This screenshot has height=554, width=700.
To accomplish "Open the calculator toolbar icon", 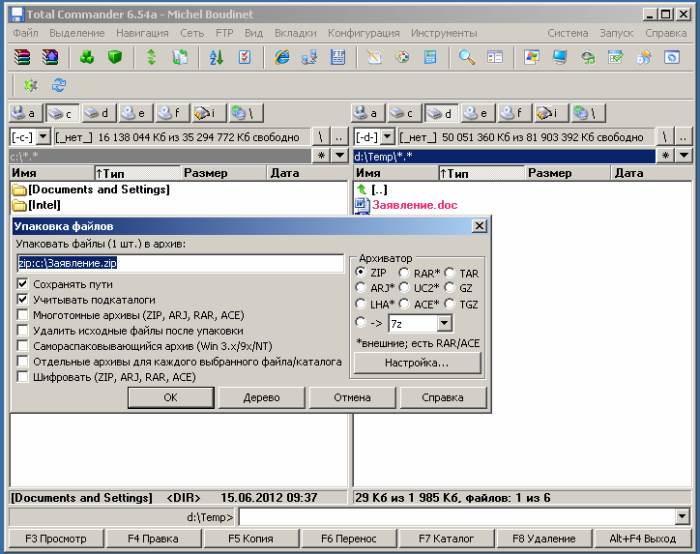I will point(430,57).
